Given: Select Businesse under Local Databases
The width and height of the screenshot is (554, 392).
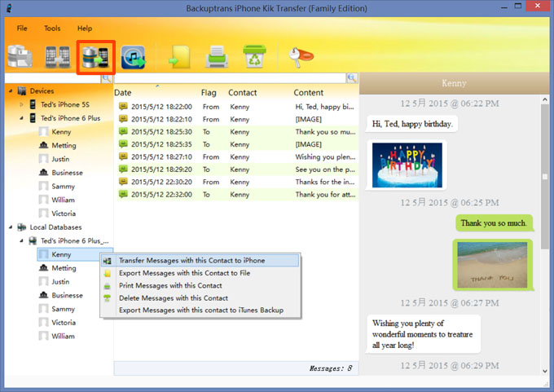Looking at the screenshot, I should click(67, 295).
